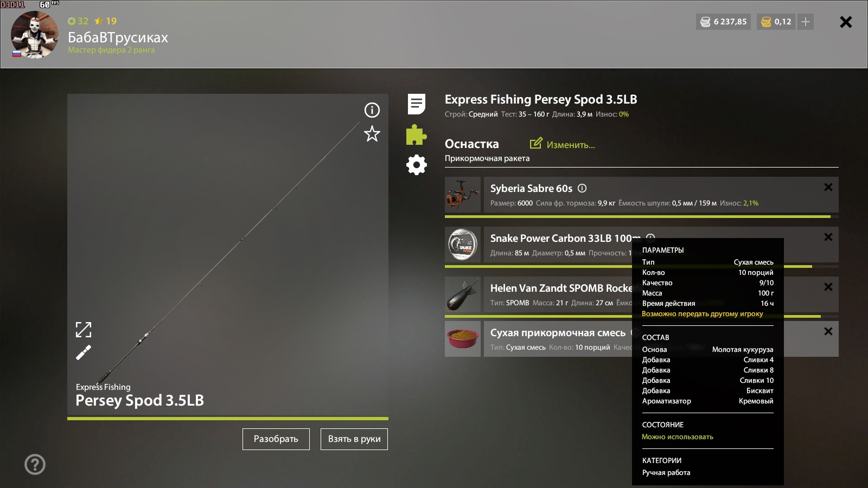Click the gold coins balance 0,12

(776, 22)
